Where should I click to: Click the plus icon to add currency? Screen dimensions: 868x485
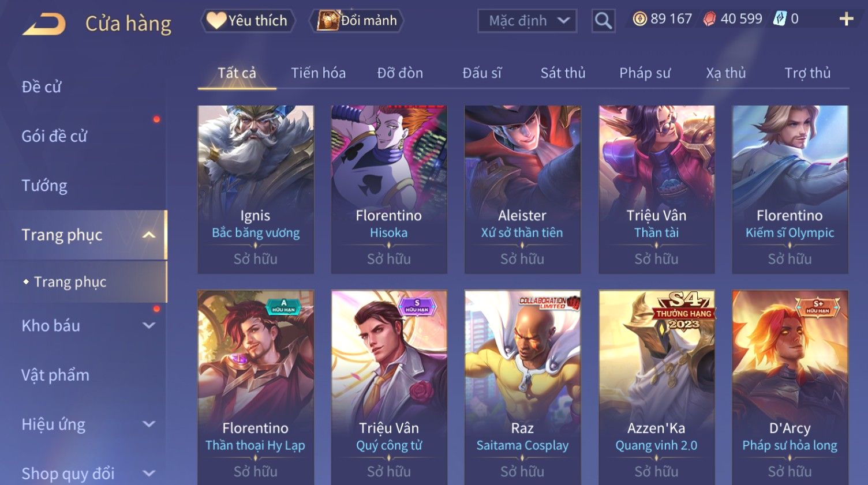point(846,19)
